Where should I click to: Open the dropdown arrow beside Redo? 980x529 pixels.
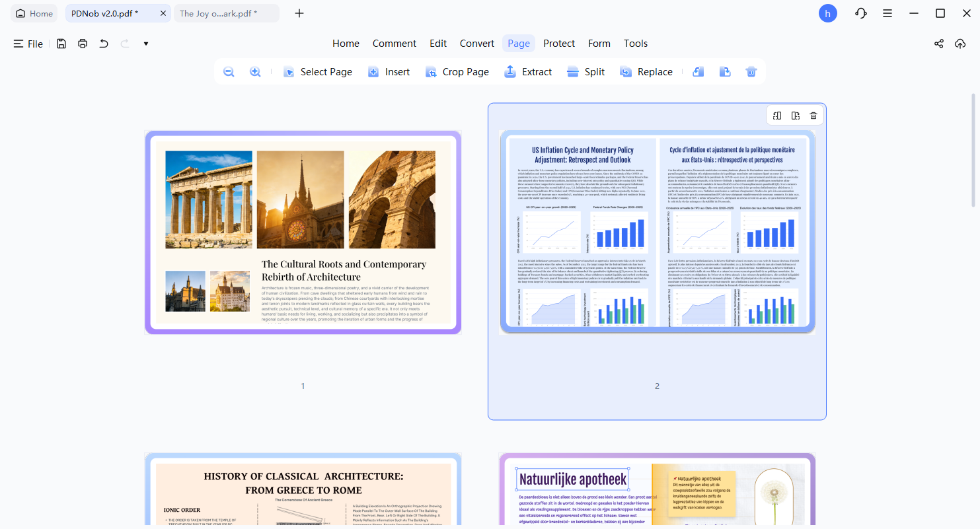(x=145, y=43)
